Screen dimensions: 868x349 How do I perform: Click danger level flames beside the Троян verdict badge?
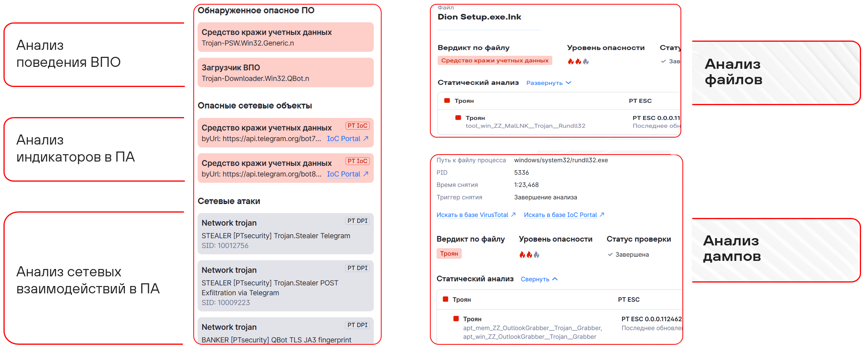pyautogui.click(x=529, y=255)
